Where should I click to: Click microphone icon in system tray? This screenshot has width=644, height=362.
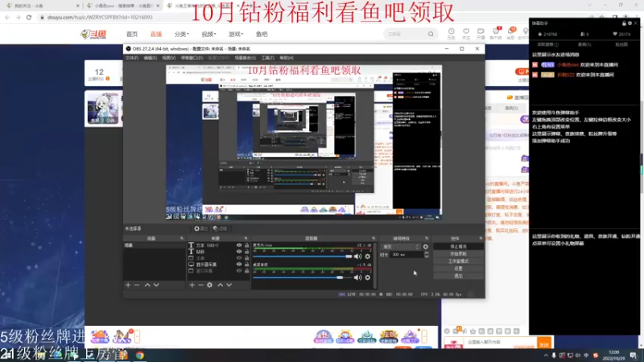tap(554, 356)
